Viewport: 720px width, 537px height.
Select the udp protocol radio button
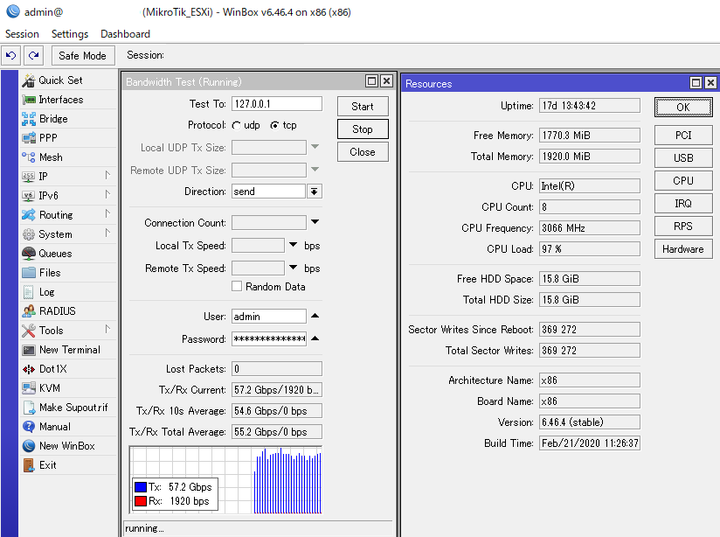point(236,125)
